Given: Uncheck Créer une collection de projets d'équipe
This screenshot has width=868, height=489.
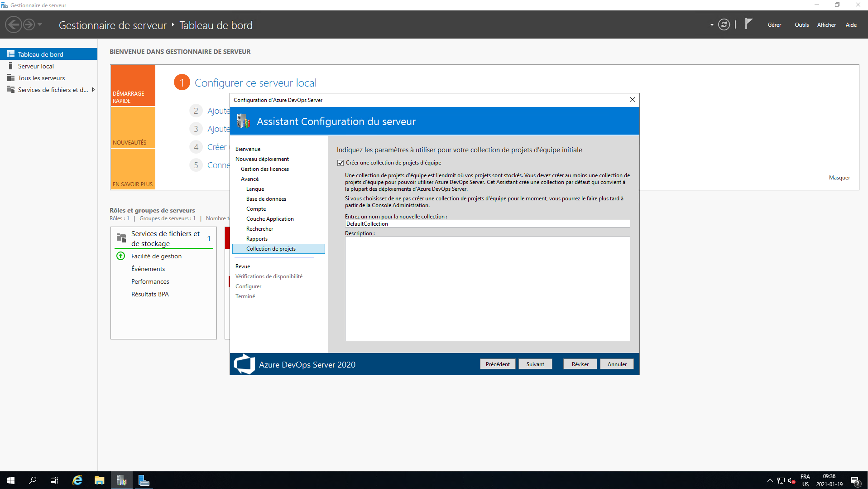Looking at the screenshot, I should (x=340, y=163).
